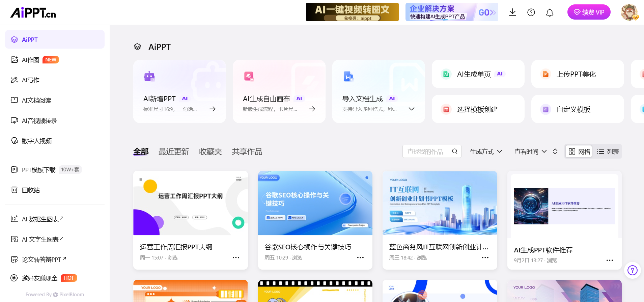Viewport: 644px width, 302px height.
Task: Click the 自定义模板 button
Action: click(578, 109)
